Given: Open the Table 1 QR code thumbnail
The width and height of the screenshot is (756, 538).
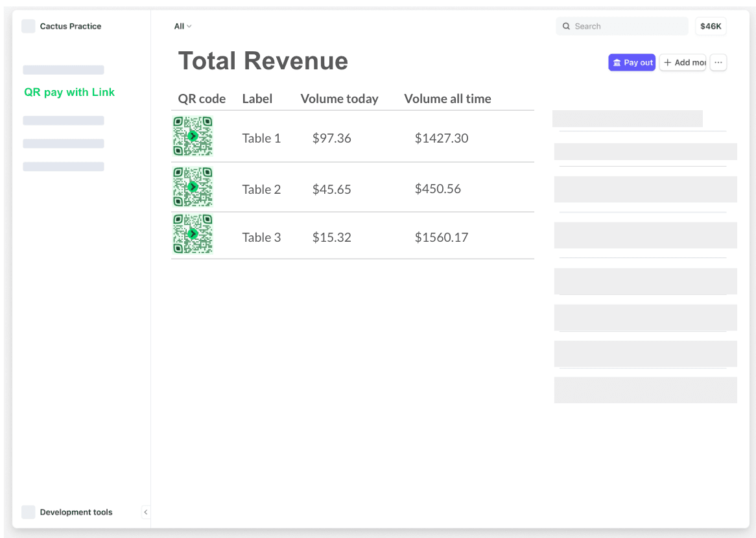Looking at the screenshot, I should click(193, 136).
